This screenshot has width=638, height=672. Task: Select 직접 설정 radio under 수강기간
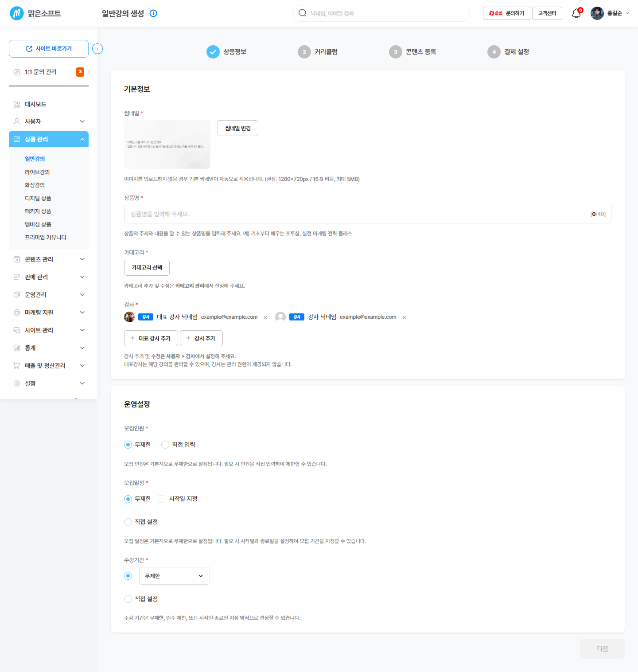click(x=128, y=599)
